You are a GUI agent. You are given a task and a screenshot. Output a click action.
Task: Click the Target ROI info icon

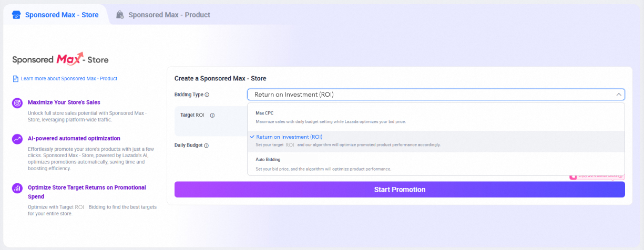coord(212,115)
